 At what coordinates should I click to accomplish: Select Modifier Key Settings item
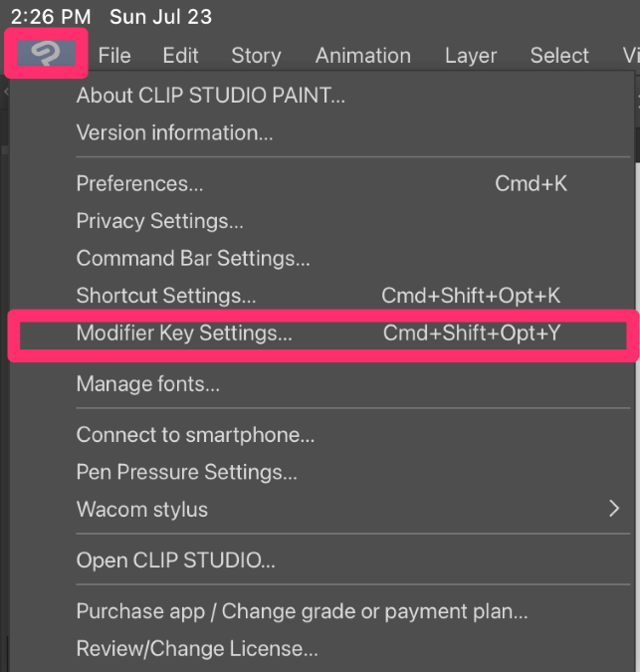click(x=323, y=333)
